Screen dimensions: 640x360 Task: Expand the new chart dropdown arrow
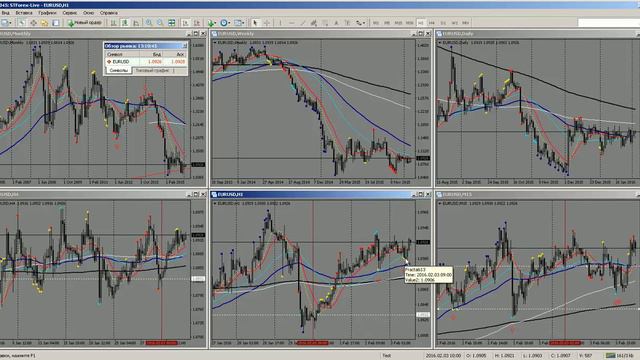click(10, 23)
